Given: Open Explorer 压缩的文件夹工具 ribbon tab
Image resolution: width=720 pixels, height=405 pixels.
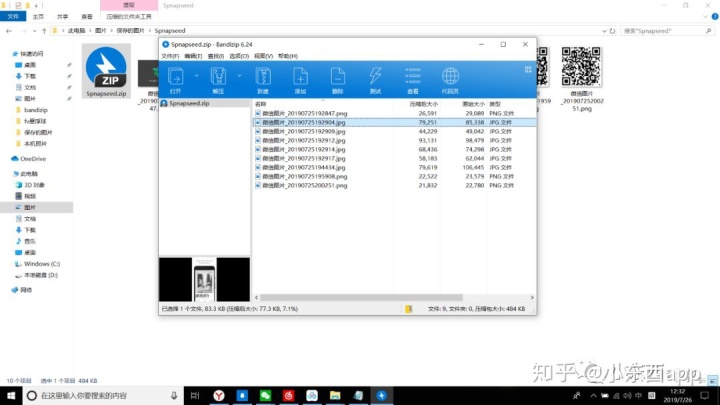Looking at the screenshot, I should pyautogui.click(x=129, y=17).
